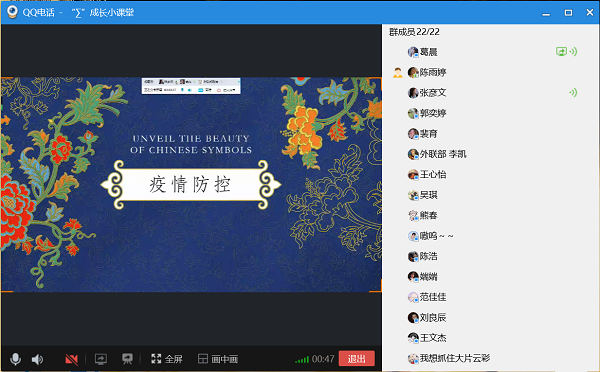Click the share screen icon in bottom toolbar
The image size is (600, 372).
coord(101,359)
